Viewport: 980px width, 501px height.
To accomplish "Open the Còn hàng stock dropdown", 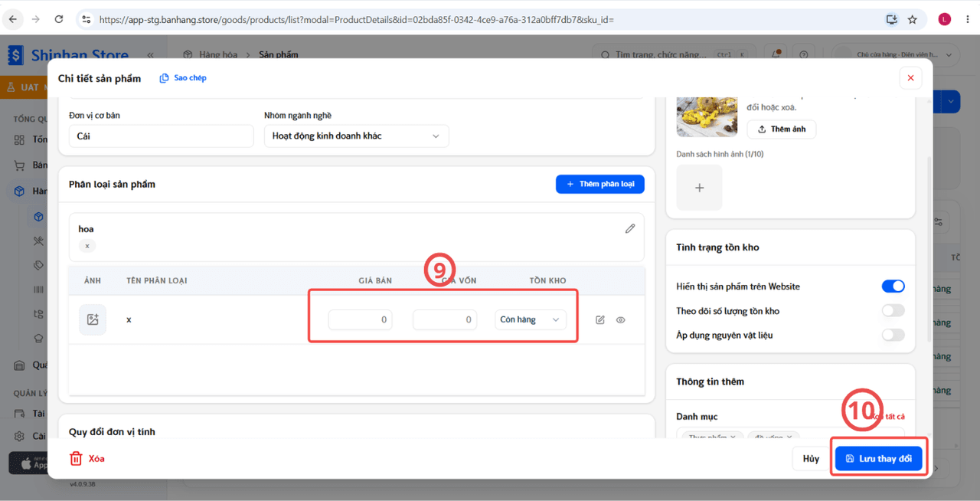I will (x=531, y=319).
